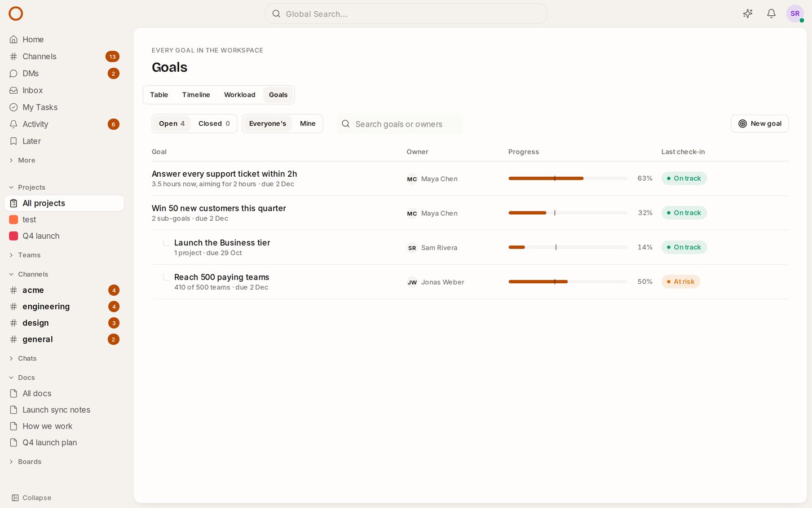The image size is (812, 508).
Task: Open the All projects view
Action: pos(64,203)
